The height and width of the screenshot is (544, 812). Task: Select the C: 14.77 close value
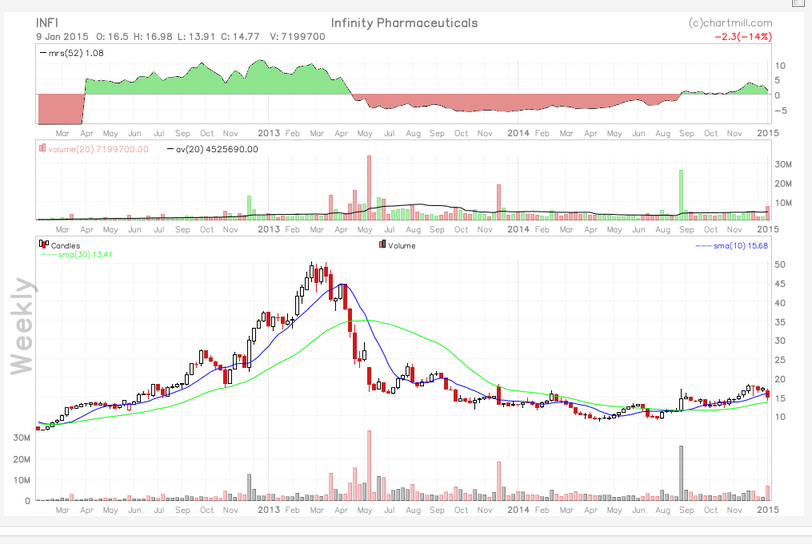pos(240,37)
